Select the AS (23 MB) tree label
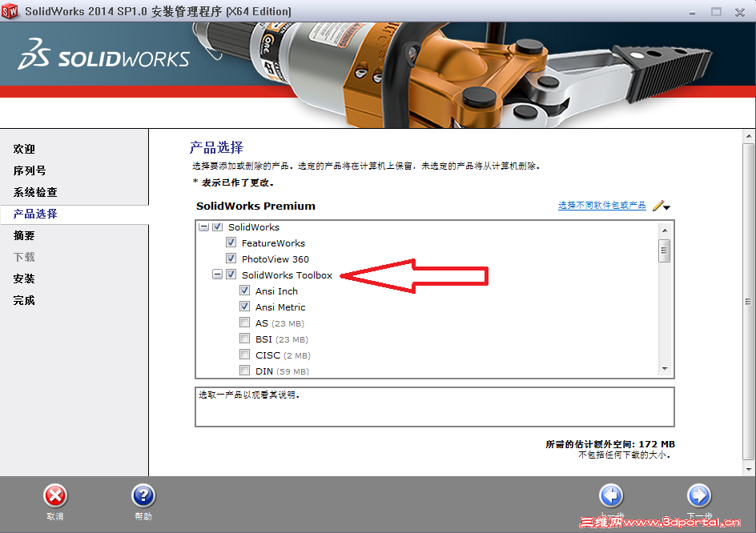This screenshot has width=756, height=533. point(280,323)
